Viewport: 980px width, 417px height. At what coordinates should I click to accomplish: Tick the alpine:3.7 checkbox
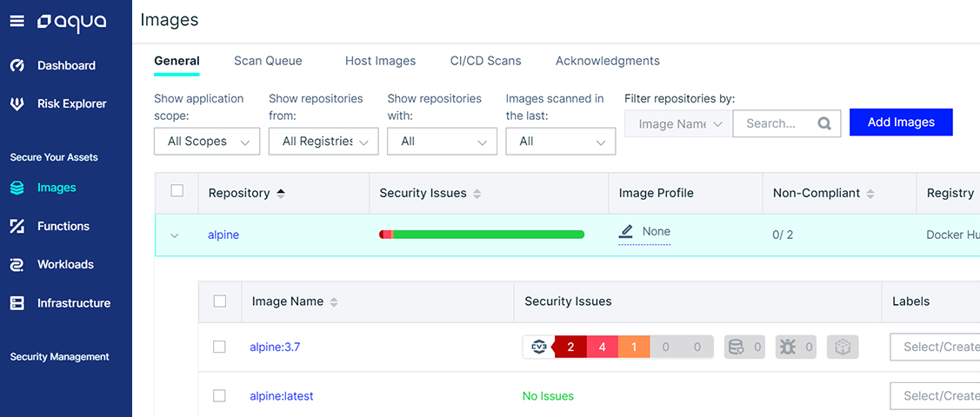[219, 347]
